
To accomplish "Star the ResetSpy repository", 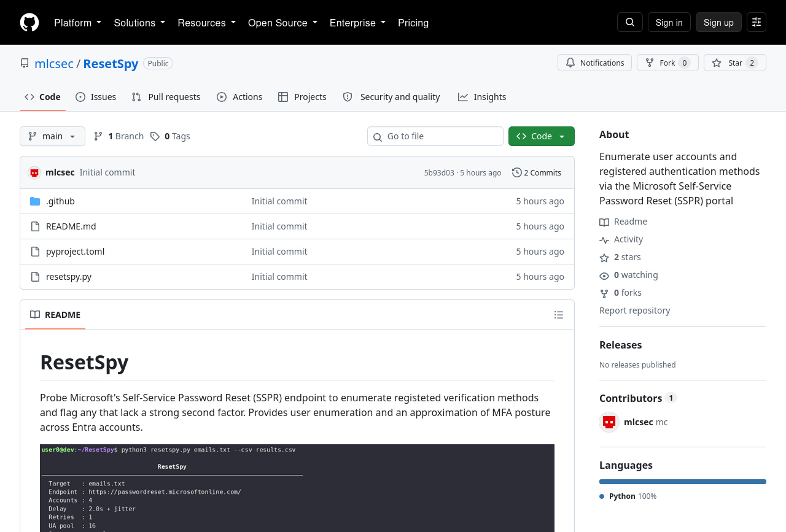I will click(x=735, y=63).
